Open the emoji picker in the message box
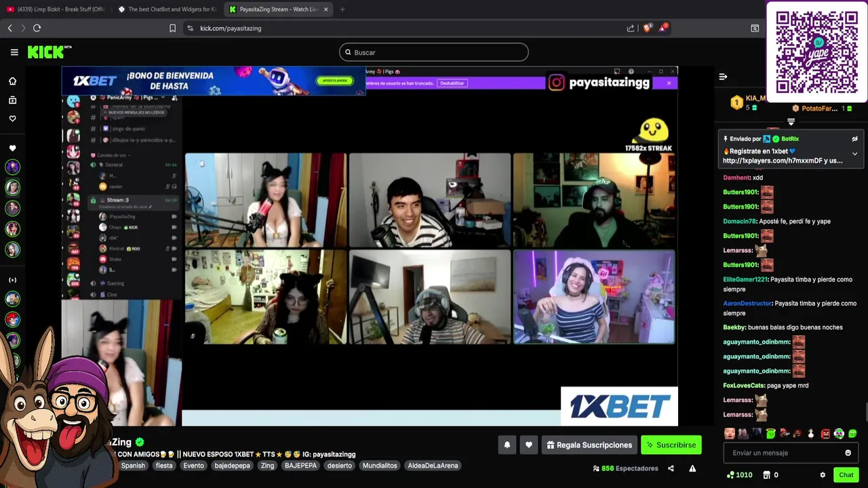Viewport: 868px width, 488px height. [x=848, y=453]
